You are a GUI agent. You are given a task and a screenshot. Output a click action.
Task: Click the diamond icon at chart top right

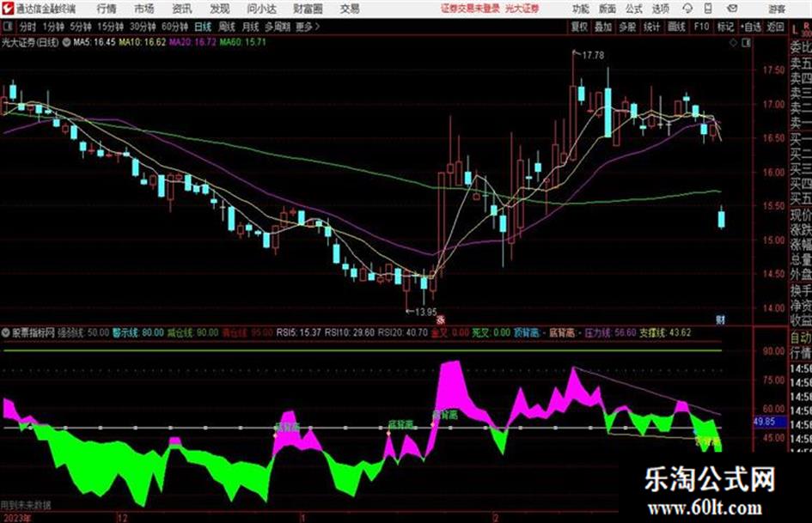tap(733, 43)
